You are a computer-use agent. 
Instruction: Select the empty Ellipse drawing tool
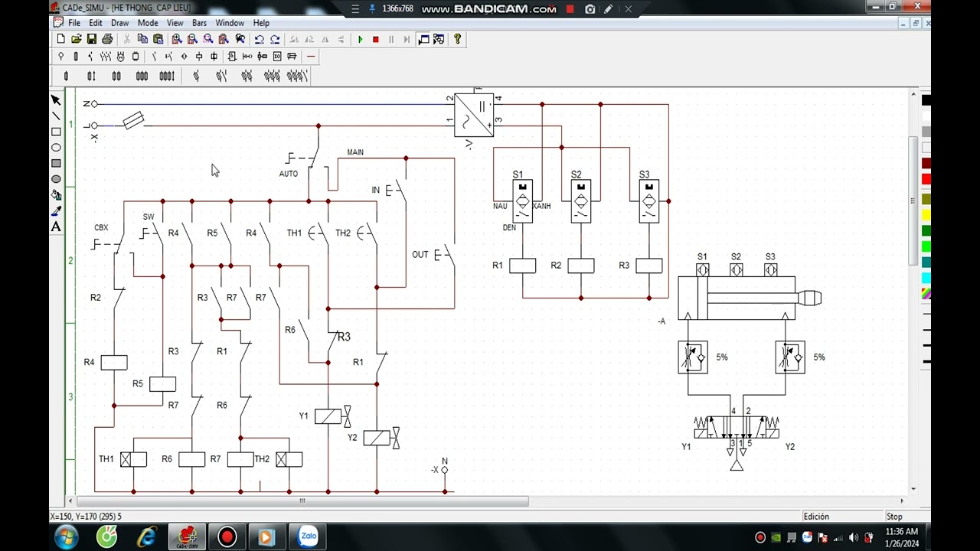pos(56,148)
